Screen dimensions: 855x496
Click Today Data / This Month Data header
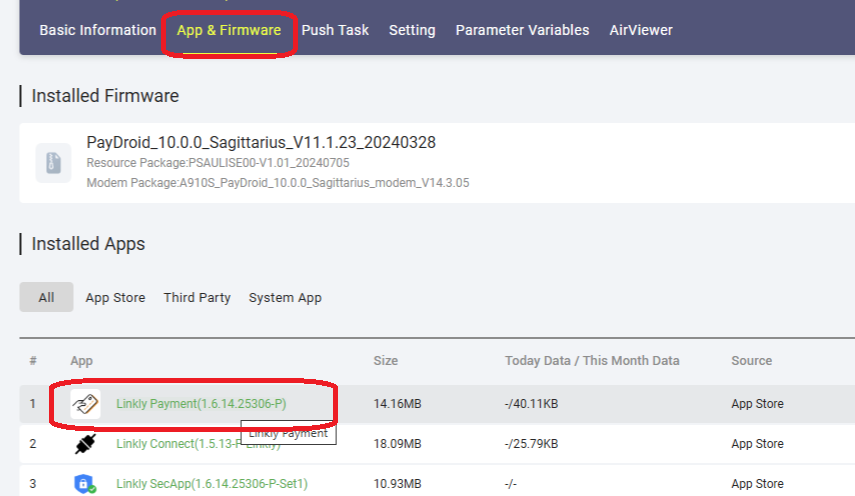pyautogui.click(x=592, y=360)
